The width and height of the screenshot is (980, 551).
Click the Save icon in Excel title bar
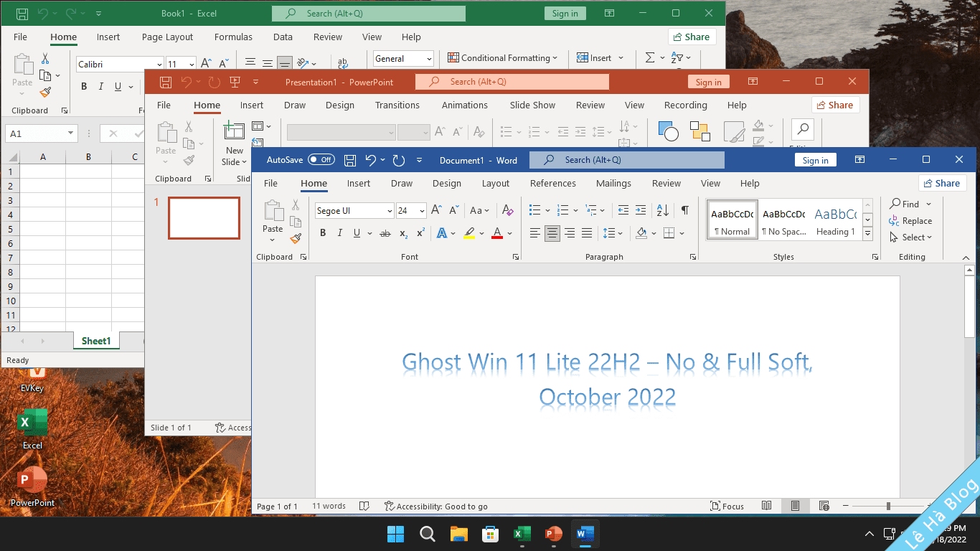pos(22,14)
